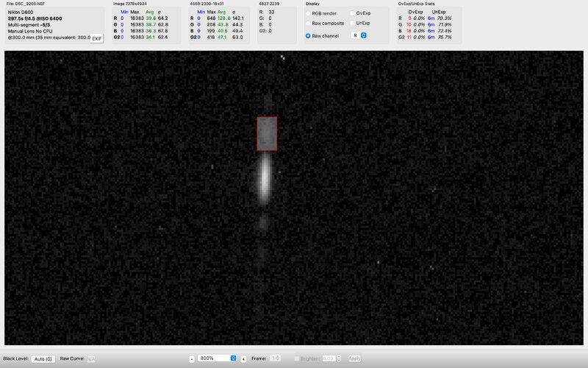Open the raw channel R dropdown

[x=359, y=35]
